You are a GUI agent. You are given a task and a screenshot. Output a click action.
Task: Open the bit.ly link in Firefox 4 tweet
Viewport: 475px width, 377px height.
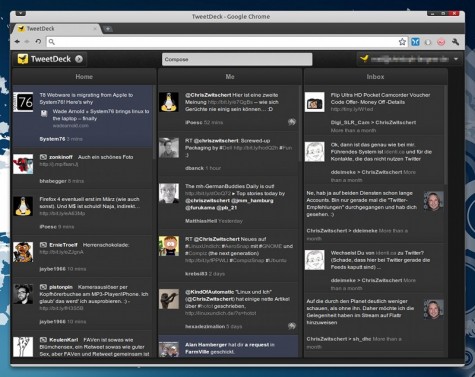click(62, 213)
